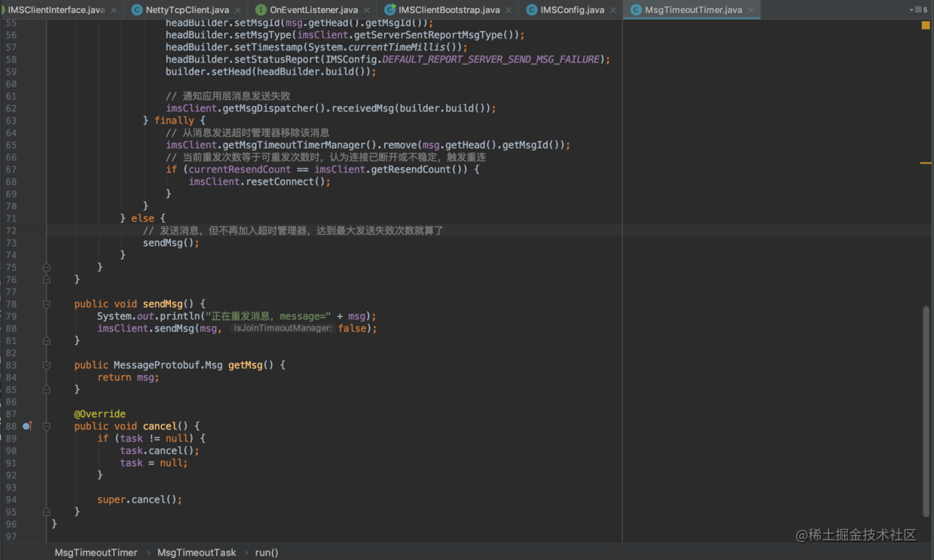The width and height of the screenshot is (934, 560).
Task: Click the 'else' keyword on line 71
Action: coord(142,218)
